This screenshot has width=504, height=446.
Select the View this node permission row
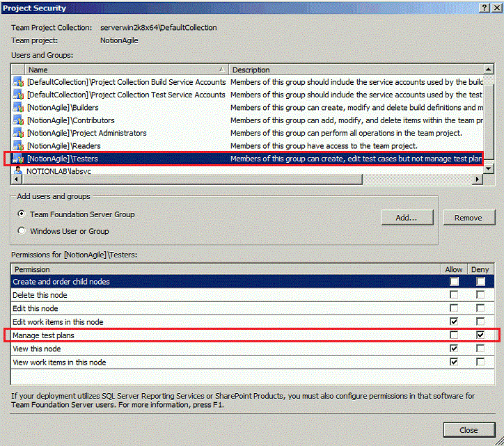click(253, 349)
